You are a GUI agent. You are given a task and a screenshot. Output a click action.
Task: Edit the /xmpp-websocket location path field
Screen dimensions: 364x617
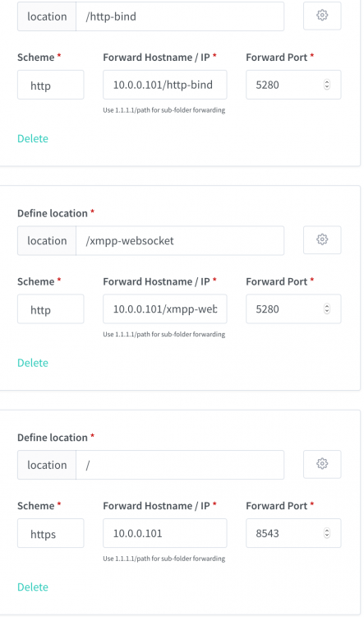point(180,240)
